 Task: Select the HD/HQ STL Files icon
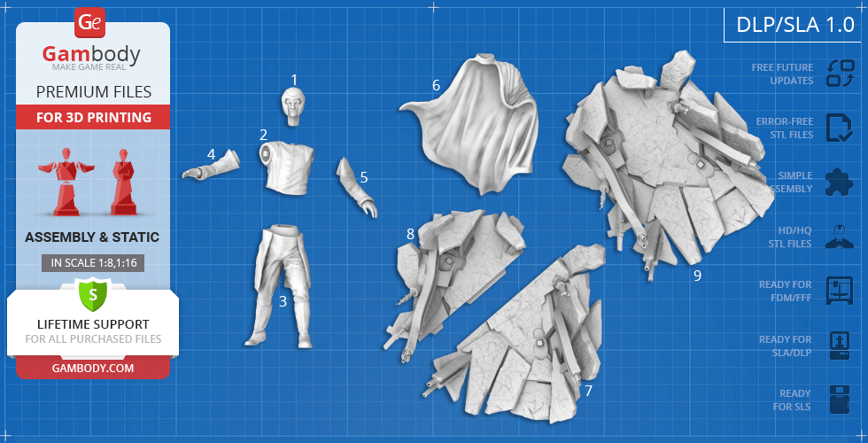pyautogui.click(x=839, y=237)
